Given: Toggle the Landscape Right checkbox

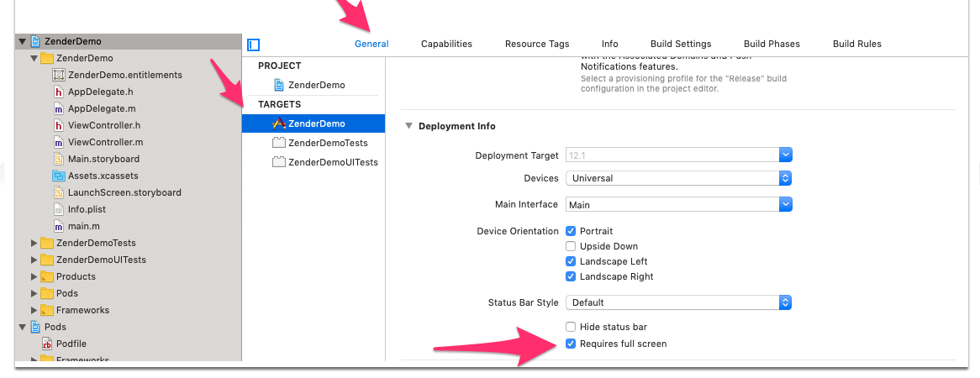Looking at the screenshot, I should 570,276.
